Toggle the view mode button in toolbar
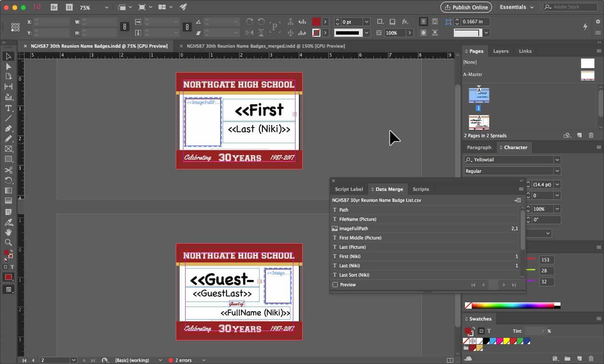Image resolution: width=604 pixels, height=364 pixels. coord(8,290)
